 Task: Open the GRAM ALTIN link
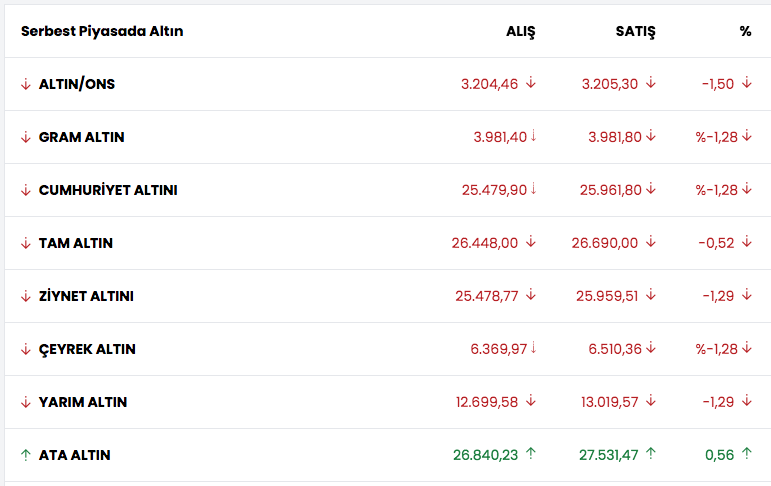coord(81,137)
